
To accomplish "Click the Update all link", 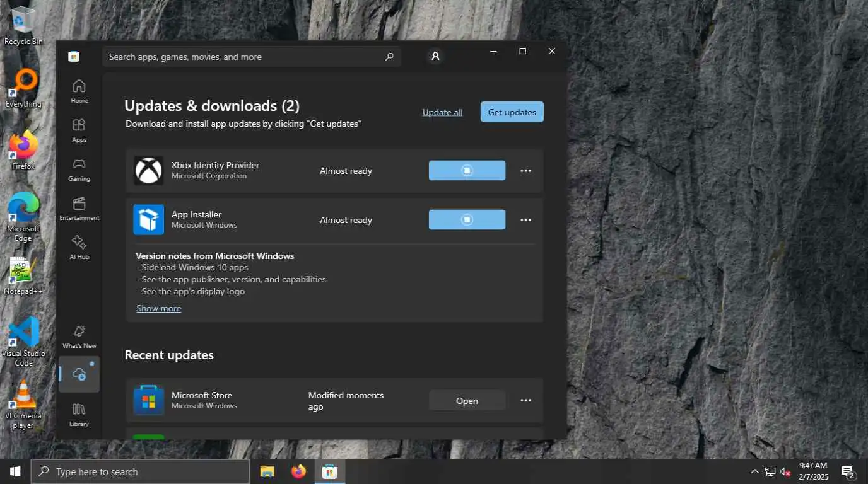I will [442, 112].
